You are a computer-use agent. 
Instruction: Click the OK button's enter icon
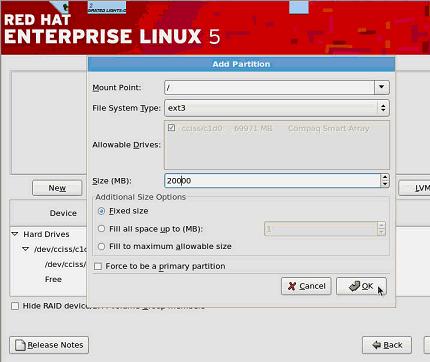(x=354, y=286)
